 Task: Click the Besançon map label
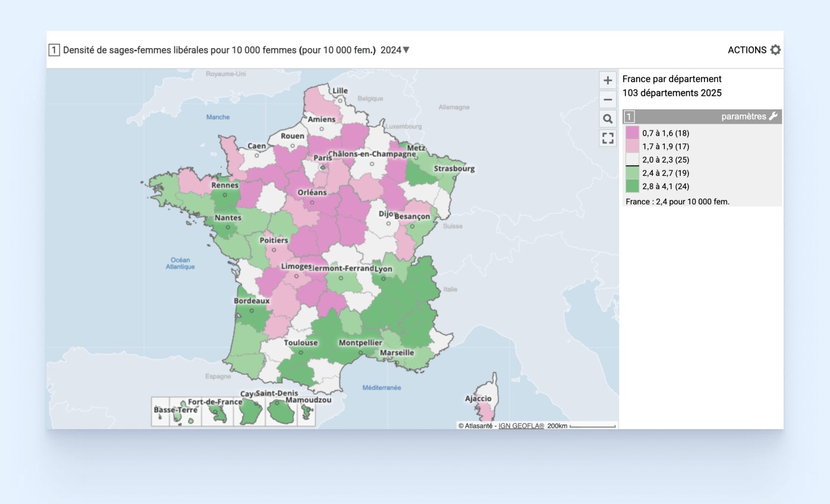pos(412,217)
